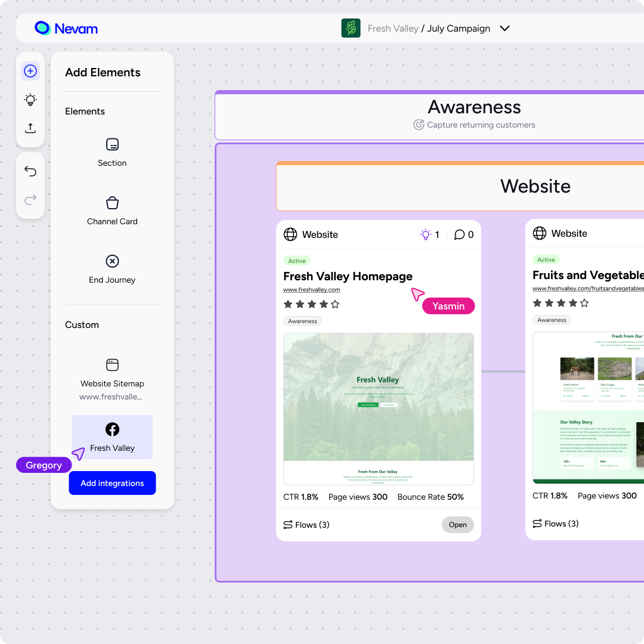Open insights lightbulb on Homepage card

point(426,234)
